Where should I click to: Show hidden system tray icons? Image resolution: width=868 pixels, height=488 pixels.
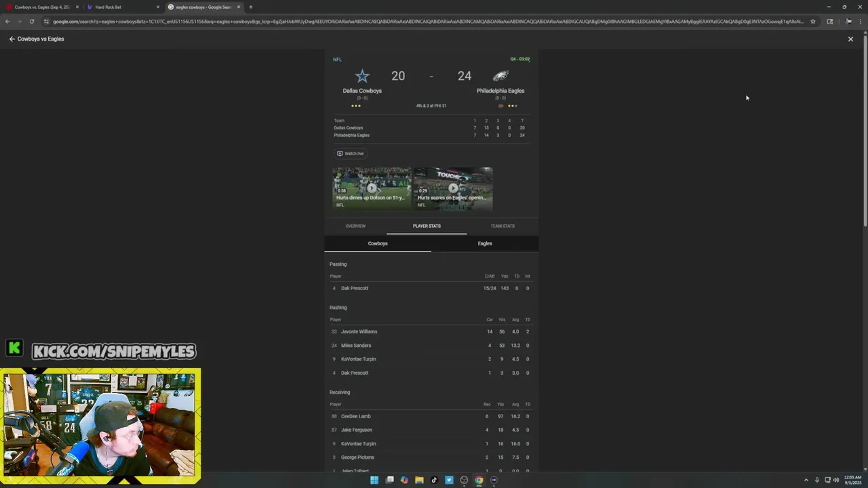pos(806,480)
